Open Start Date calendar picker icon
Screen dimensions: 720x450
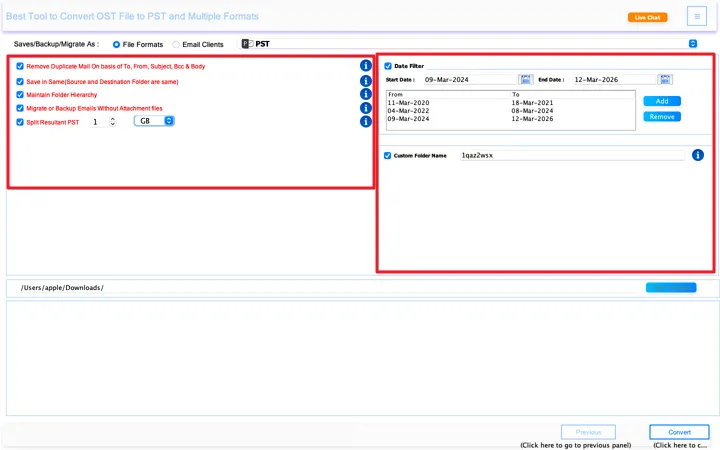tap(526, 79)
